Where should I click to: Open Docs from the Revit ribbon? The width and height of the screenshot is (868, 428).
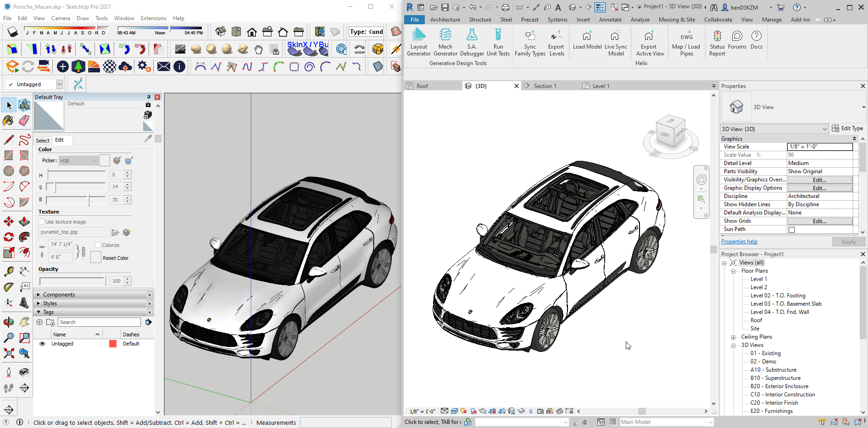click(x=756, y=39)
